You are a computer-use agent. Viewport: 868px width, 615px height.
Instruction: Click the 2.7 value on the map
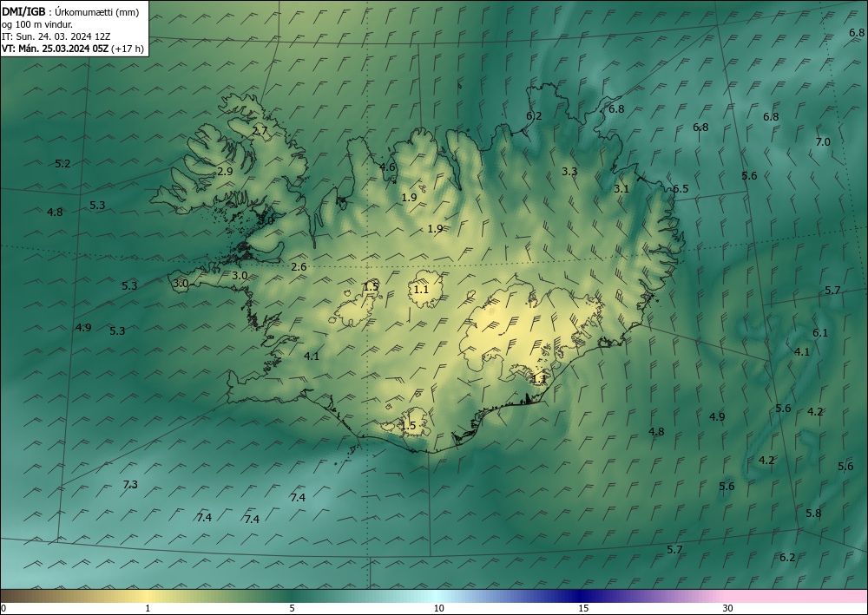click(x=260, y=131)
